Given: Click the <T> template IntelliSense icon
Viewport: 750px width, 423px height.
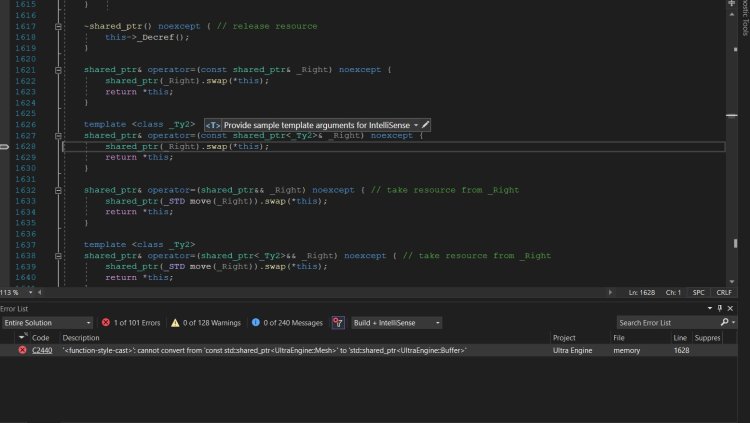Looking at the screenshot, I should 212,125.
